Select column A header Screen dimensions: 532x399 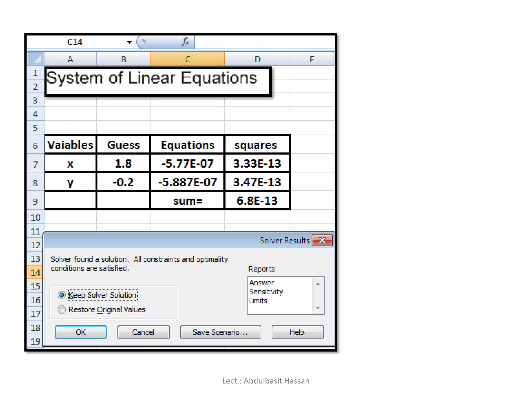70,59
